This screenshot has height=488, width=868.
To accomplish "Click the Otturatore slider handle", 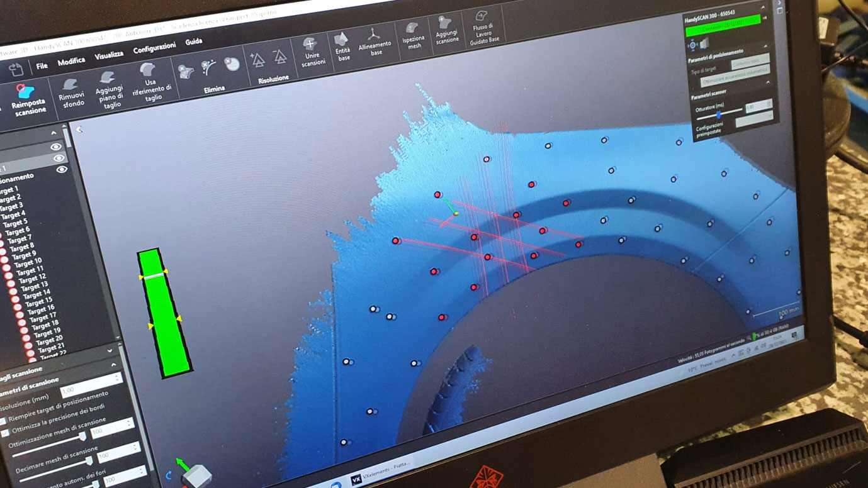I will point(718,115).
